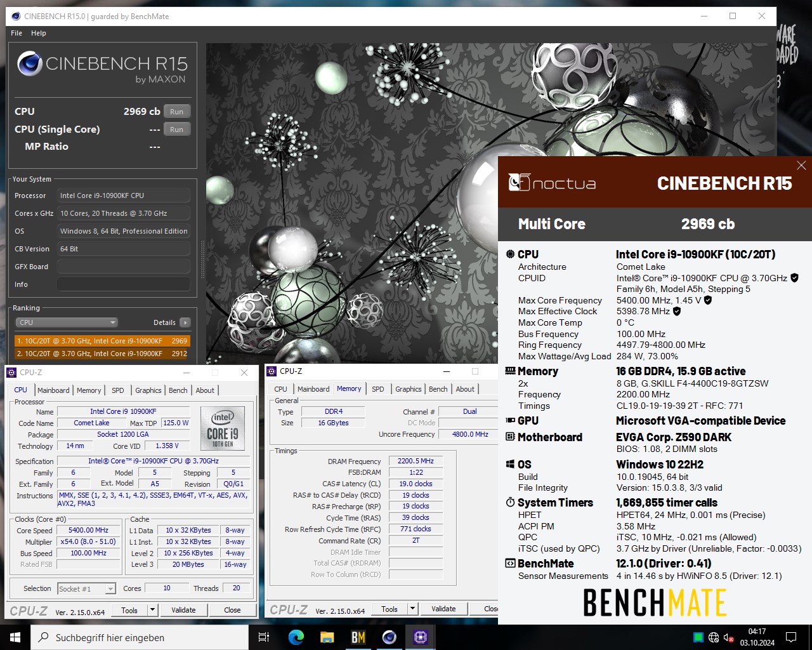Viewport: 812px width, 650px height.
Task: Open Task View from the taskbar
Action: [x=264, y=637]
